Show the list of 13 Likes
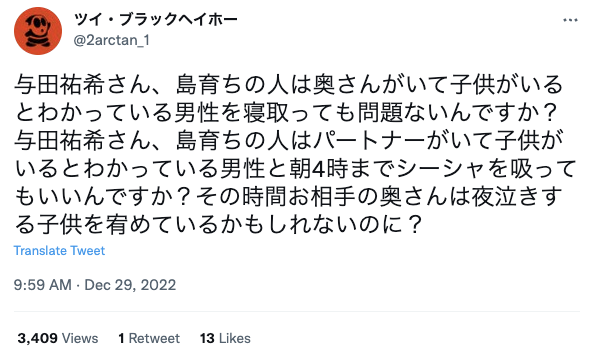 tap(225, 338)
